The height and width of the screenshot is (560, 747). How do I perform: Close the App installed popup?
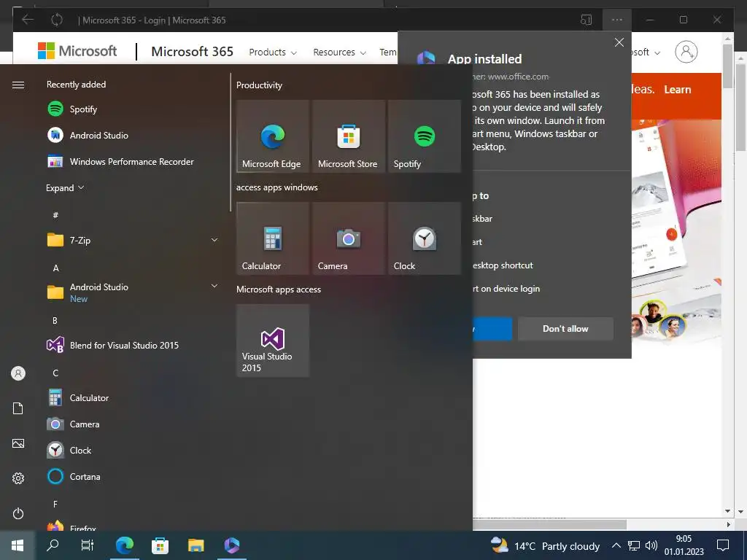coord(619,42)
